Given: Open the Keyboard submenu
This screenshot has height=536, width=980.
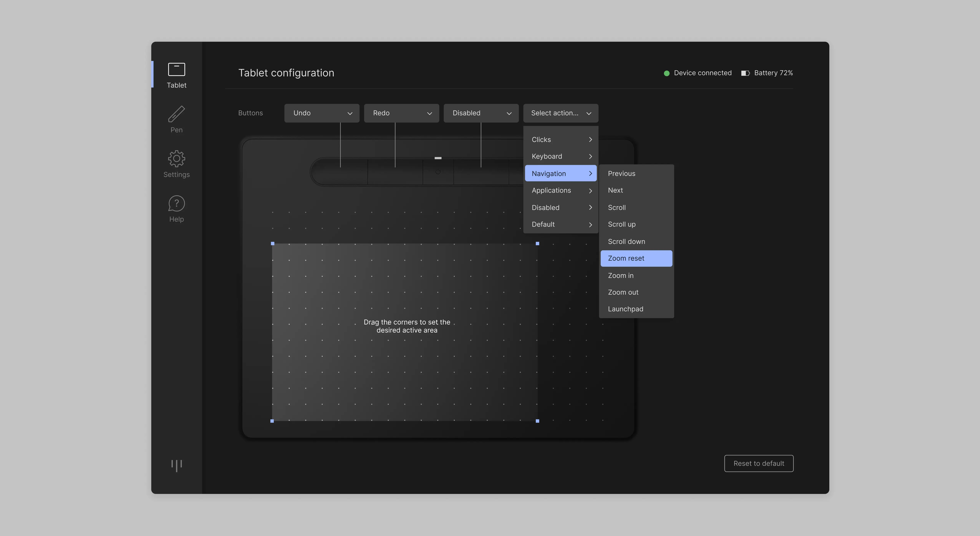Looking at the screenshot, I should coord(560,156).
